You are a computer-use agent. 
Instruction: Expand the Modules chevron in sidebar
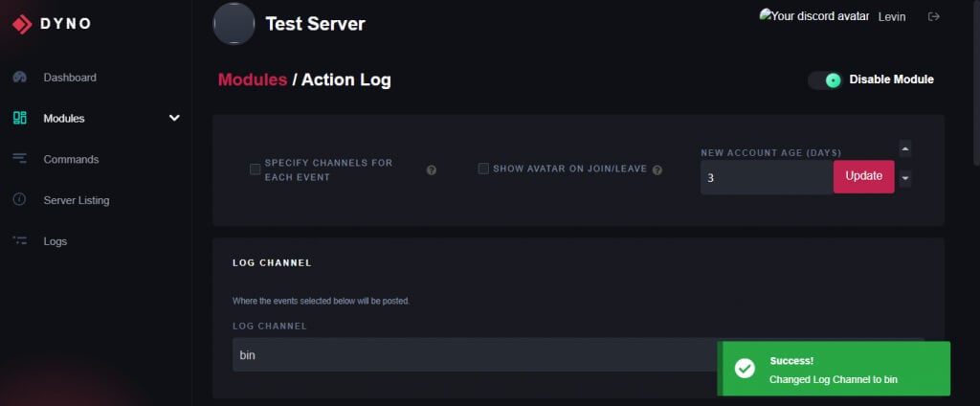174,118
